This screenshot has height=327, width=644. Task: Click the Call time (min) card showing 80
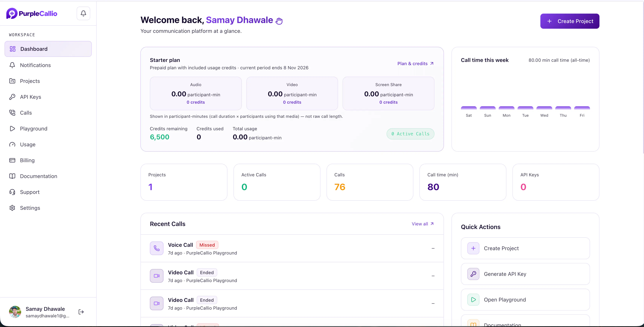463,182
